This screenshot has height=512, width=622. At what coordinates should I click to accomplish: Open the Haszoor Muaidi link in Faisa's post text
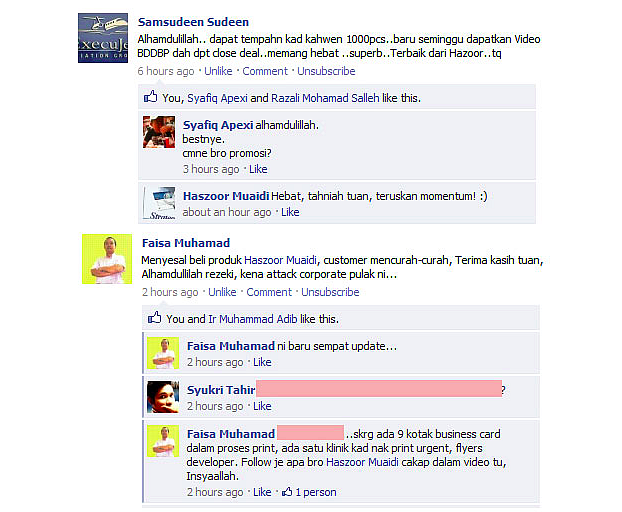tap(280, 260)
